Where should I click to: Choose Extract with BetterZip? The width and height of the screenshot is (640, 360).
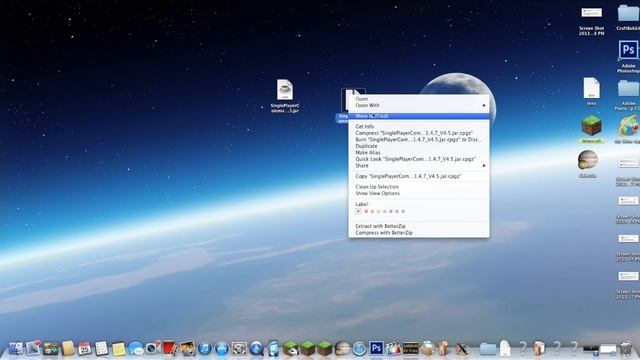[x=419, y=226]
